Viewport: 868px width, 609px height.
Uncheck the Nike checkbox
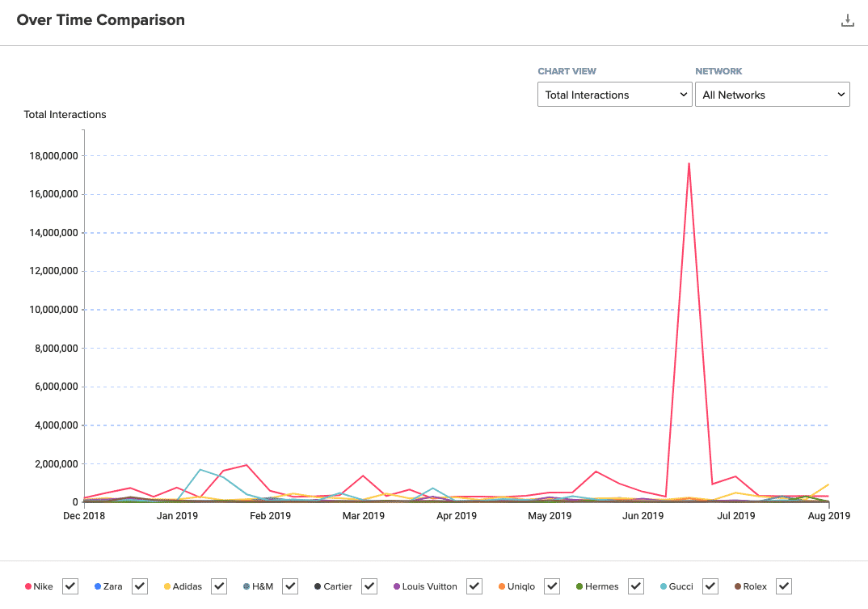[x=70, y=586]
